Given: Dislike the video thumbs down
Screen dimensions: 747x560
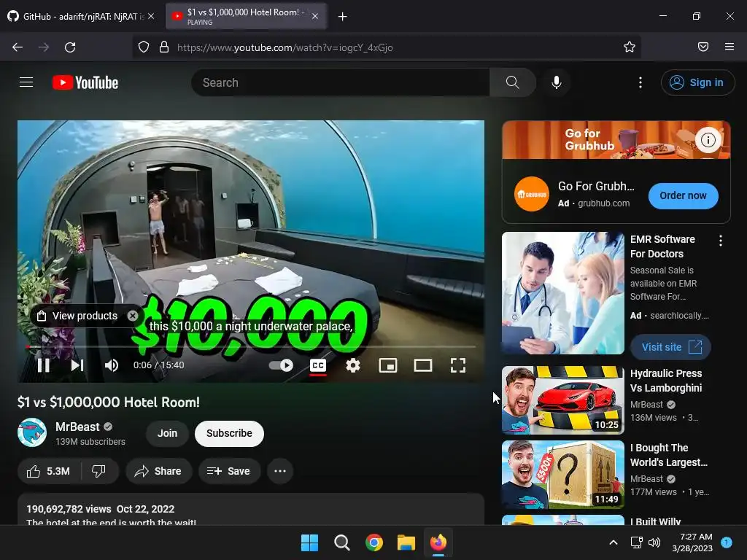Looking at the screenshot, I should 98,471.
